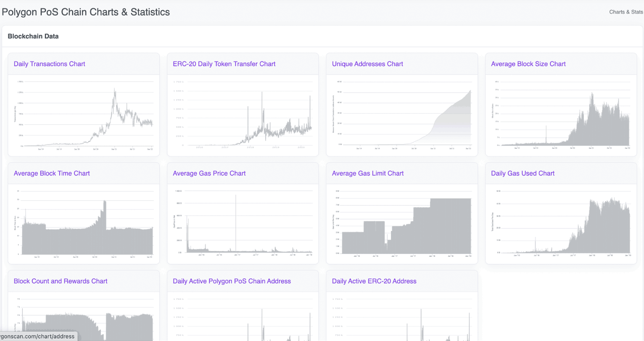Select the Average Block Time Chart title
Viewport: 644px width, 341px height.
tap(52, 173)
